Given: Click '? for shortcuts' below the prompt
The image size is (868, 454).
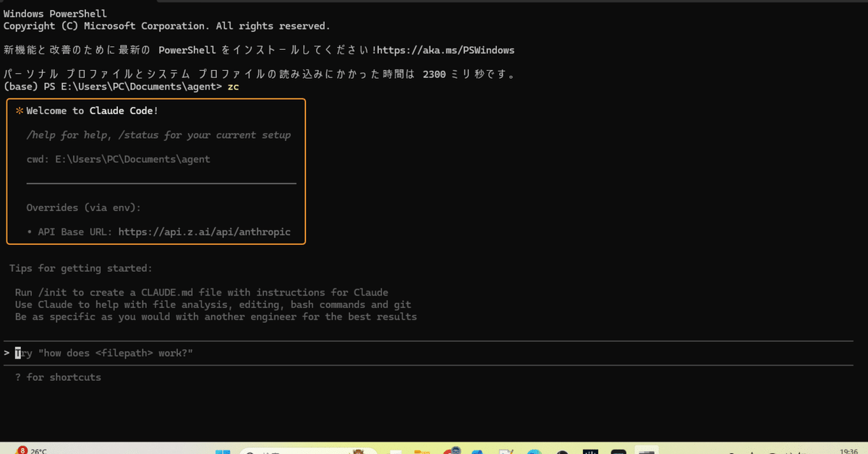Looking at the screenshot, I should [x=58, y=377].
